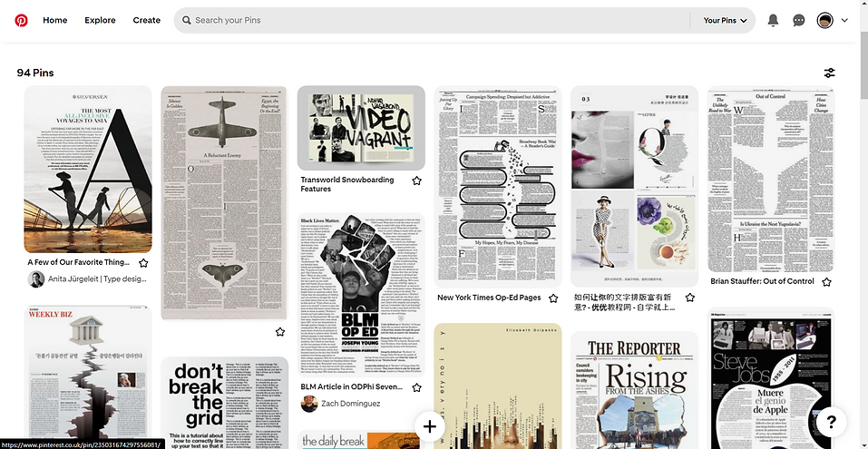This screenshot has height=449, width=868.
Task: Open the Explore page
Action: pos(100,21)
